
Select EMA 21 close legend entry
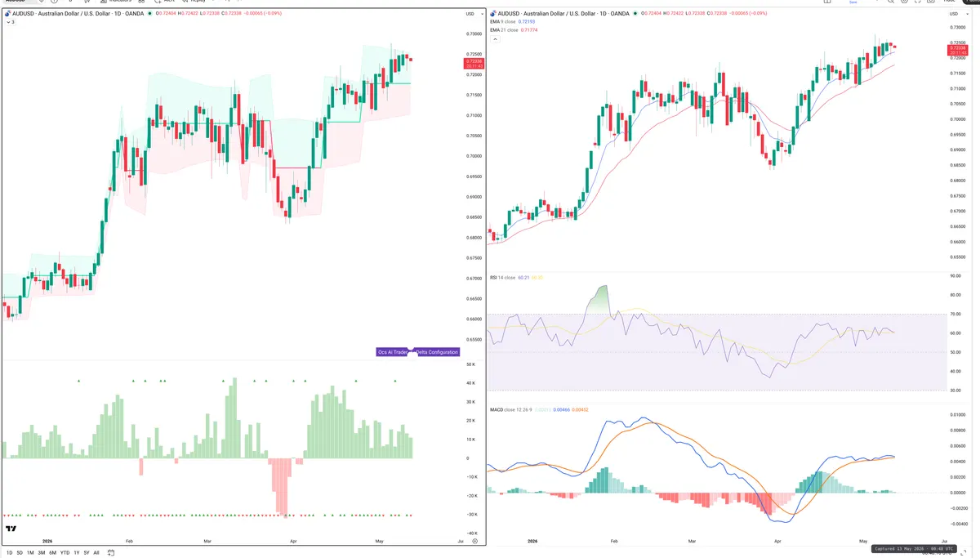coord(506,30)
